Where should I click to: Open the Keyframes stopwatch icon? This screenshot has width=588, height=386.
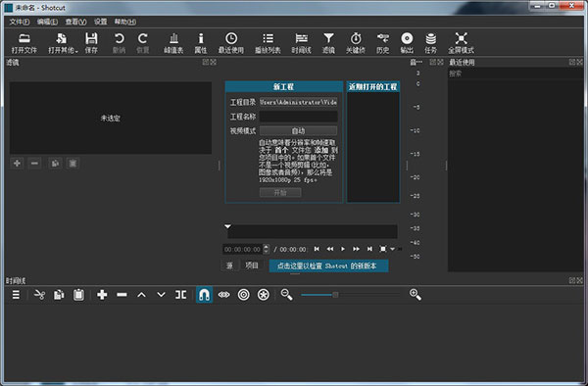point(356,43)
